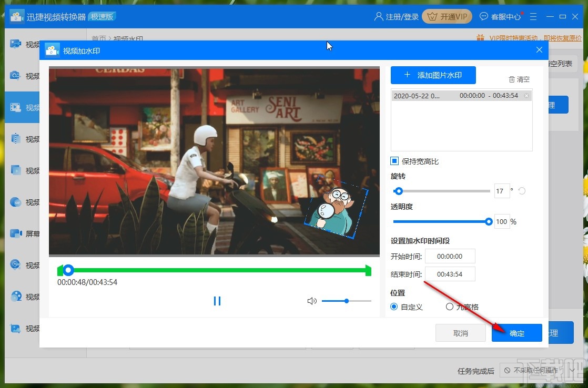588x388 pixels.
Task: Reset rotation with the circular arrow icon
Action: [522, 191]
